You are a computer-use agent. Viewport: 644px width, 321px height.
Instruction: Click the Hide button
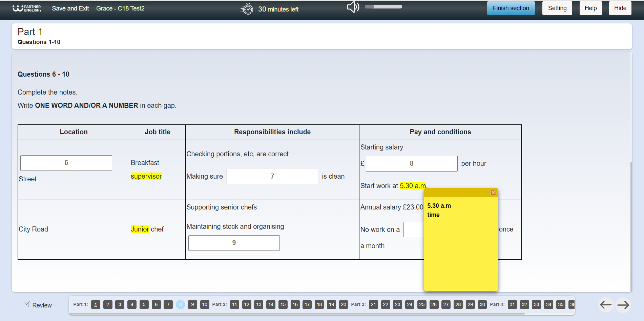coord(620,8)
